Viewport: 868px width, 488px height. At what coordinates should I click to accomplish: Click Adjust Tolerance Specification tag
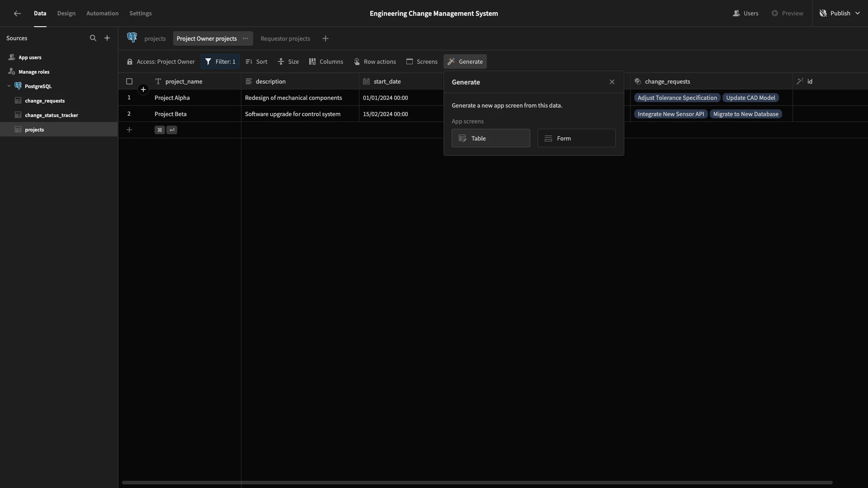677,98
